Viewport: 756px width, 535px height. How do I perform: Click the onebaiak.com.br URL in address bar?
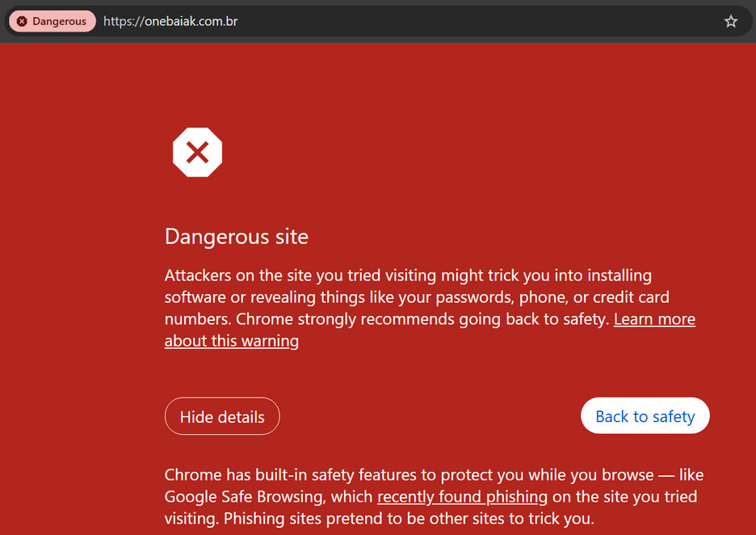tap(191, 22)
